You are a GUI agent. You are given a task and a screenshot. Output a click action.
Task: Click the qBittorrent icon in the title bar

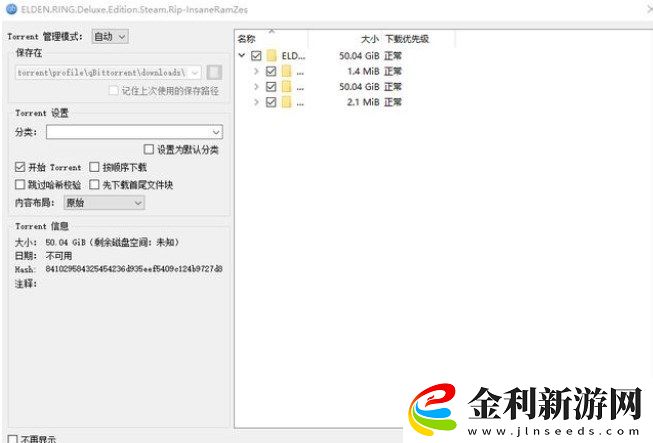(x=11, y=8)
